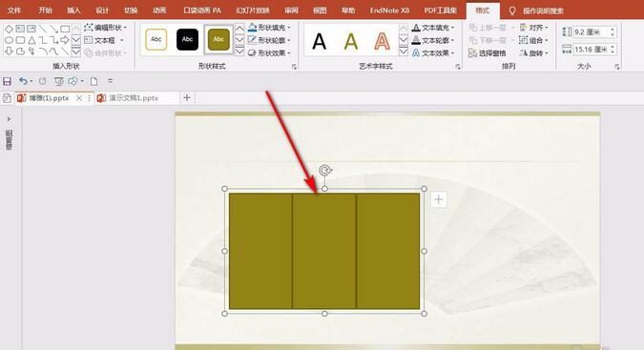Select the triangle shape in shapes gallery
Screen dimensions: 644x350
[x=31, y=40]
